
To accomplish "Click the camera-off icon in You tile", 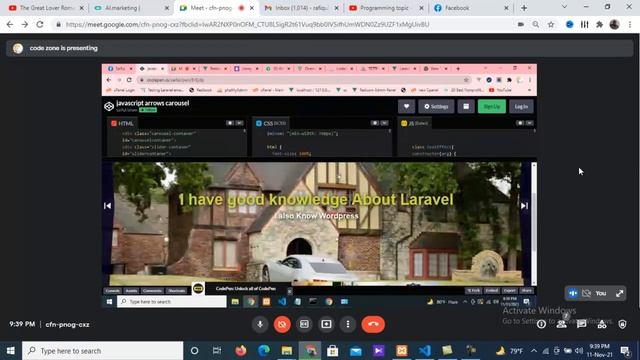I will 587,293.
